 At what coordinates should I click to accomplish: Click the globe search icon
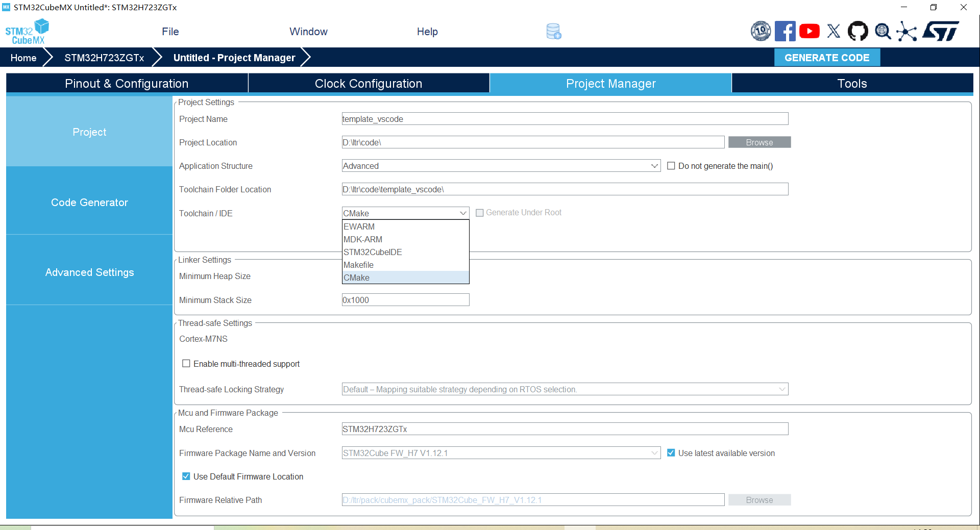point(883,31)
